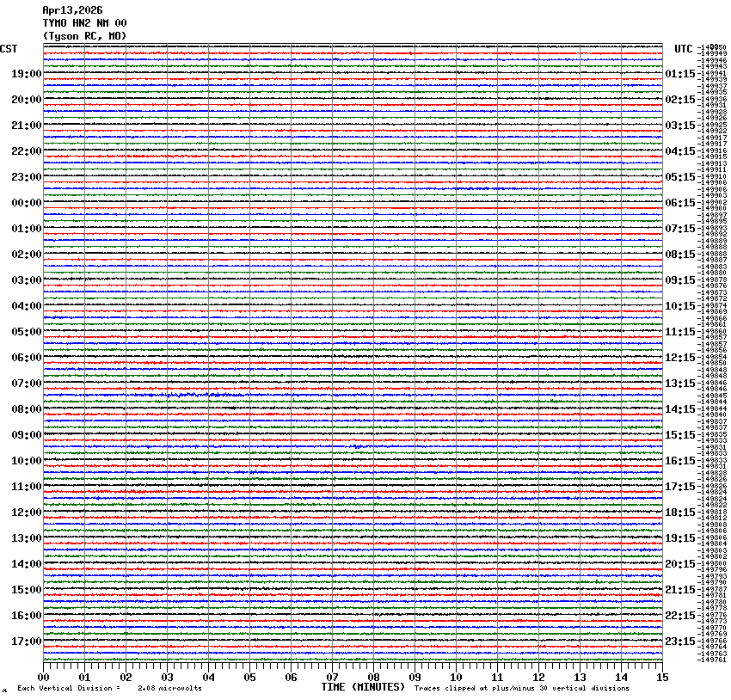Select the Apr13,2026 date text
Image resolution: width=731 pixels, height=700 pixels.
(x=72, y=10)
